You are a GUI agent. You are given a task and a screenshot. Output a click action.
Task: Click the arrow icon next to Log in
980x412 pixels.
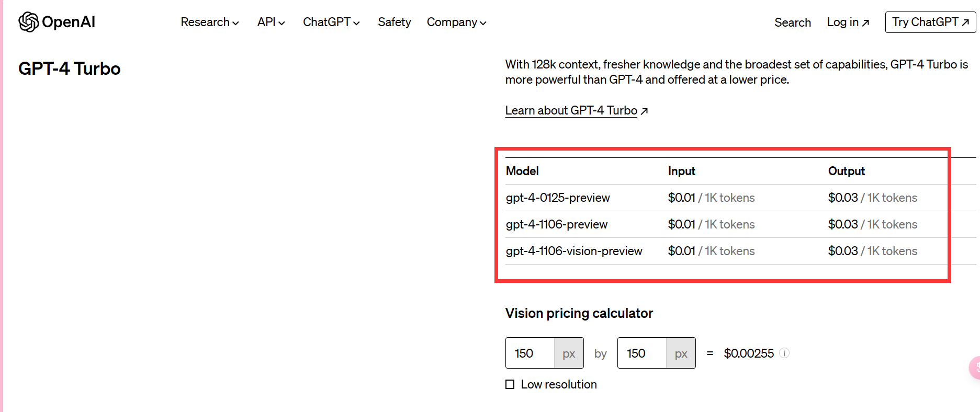click(x=865, y=22)
